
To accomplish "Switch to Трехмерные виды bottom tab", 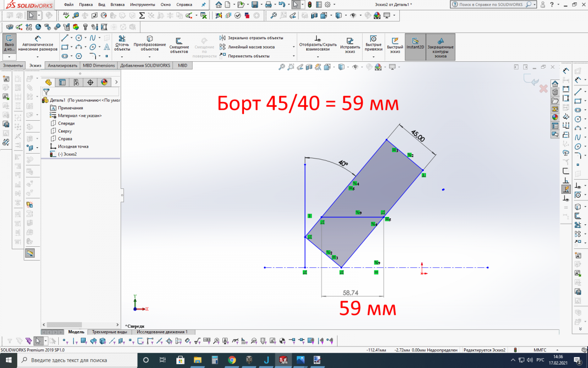I will (x=110, y=332).
